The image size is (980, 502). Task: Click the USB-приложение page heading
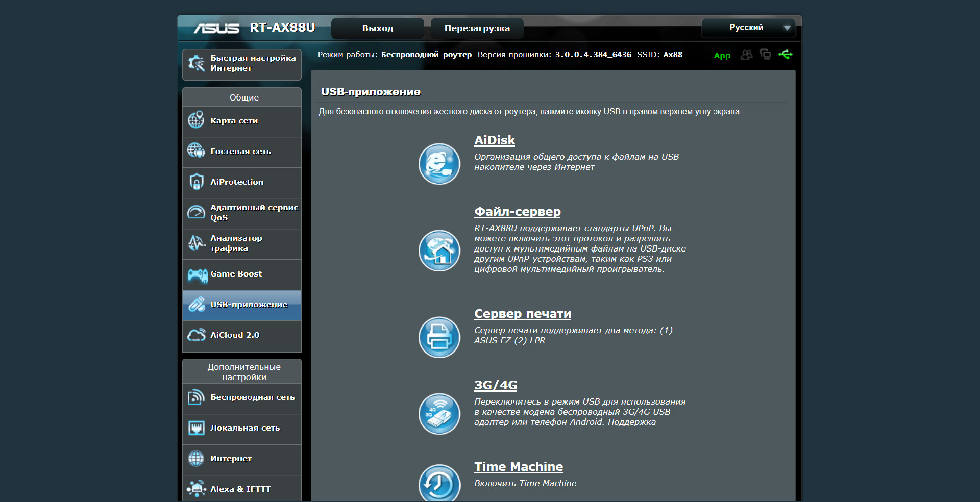click(x=371, y=92)
